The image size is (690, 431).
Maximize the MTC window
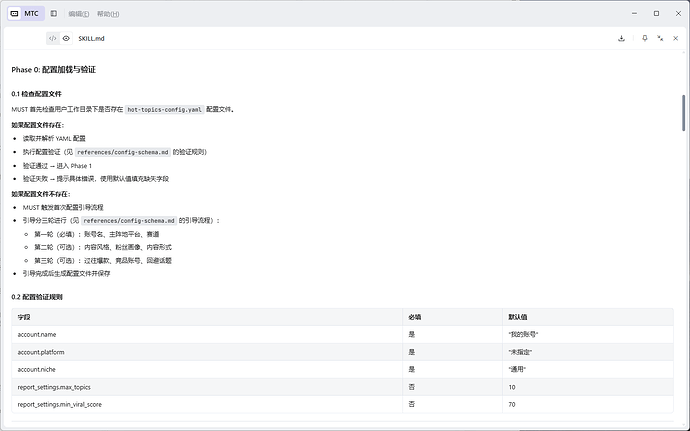click(x=657, y=14)
